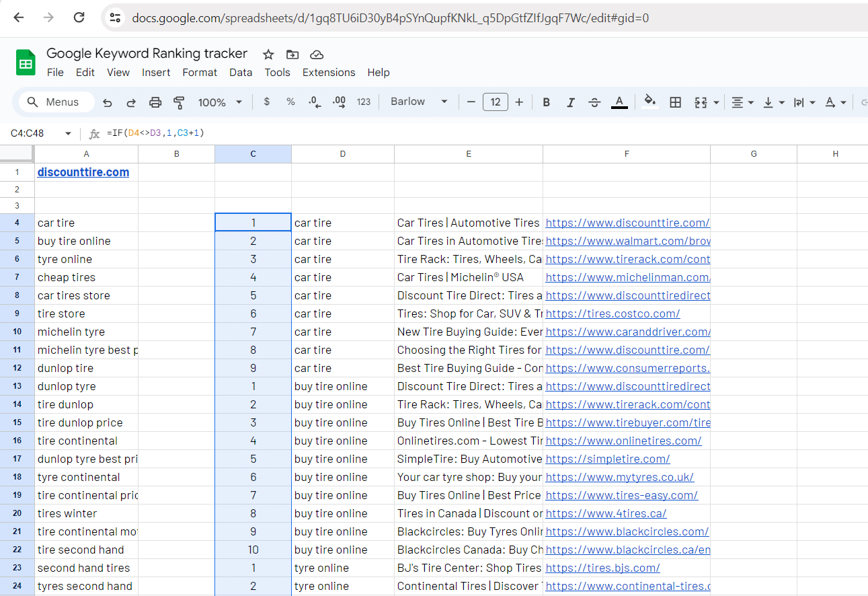Viewport: 868px width, 596px height.
Task: Open the tires.costco.com link
Action: click(613, 313)
